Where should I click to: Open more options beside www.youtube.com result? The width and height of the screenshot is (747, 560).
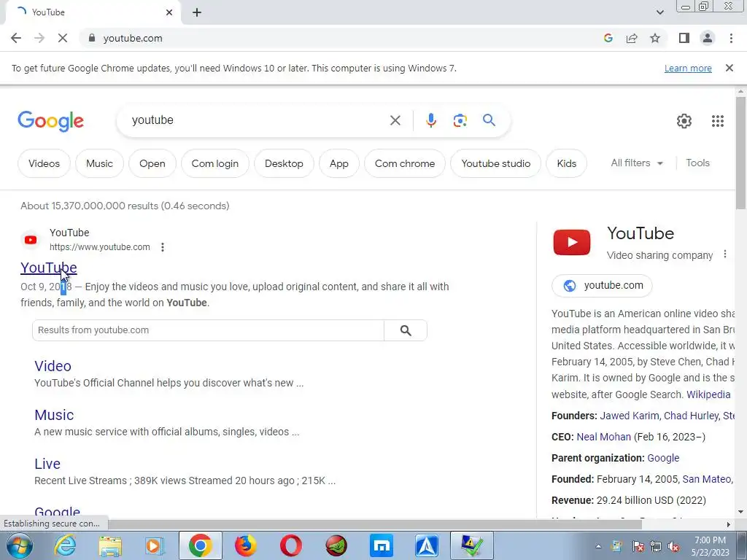tap(163, 247)
